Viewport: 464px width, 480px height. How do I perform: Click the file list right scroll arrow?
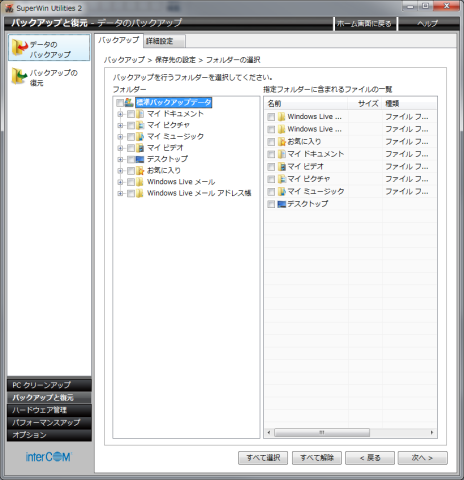point(432,433)
